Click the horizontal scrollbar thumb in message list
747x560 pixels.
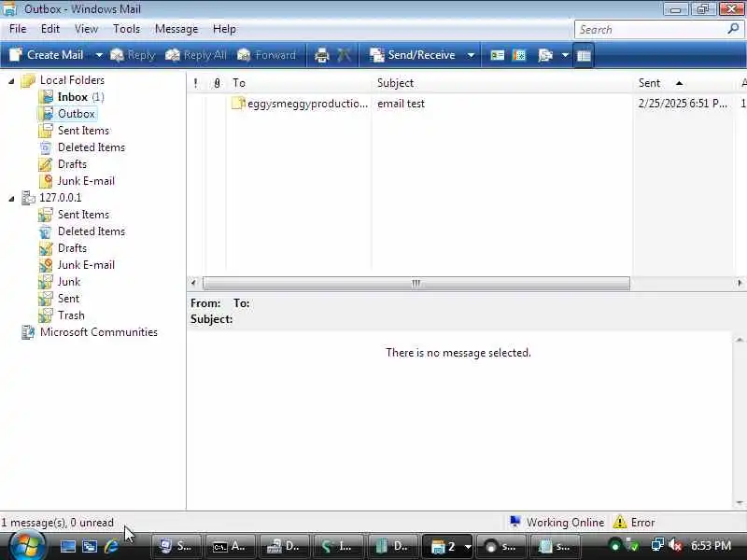click(x=416, y=284)
